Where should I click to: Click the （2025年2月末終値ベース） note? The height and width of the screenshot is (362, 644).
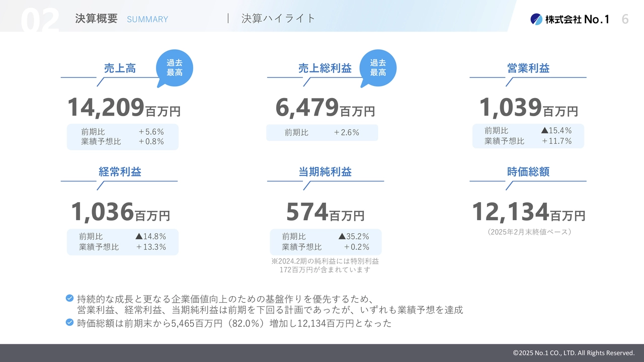point(528,232)
